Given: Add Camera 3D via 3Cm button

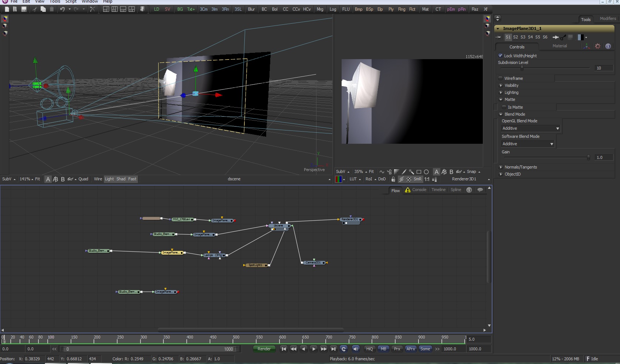Looking at the screenshot, I should [x=204, y=9].
